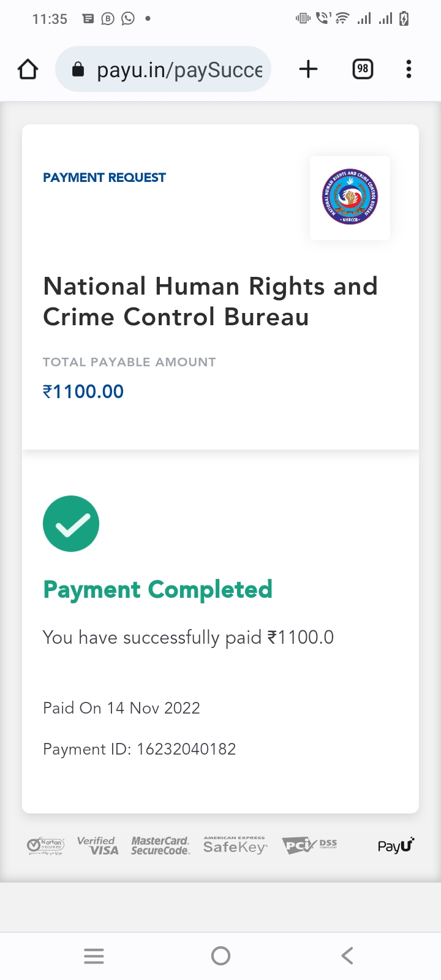Tap the PayU logo in footer
Viewport: 441px width, 980px height.
tap(396, 846)
